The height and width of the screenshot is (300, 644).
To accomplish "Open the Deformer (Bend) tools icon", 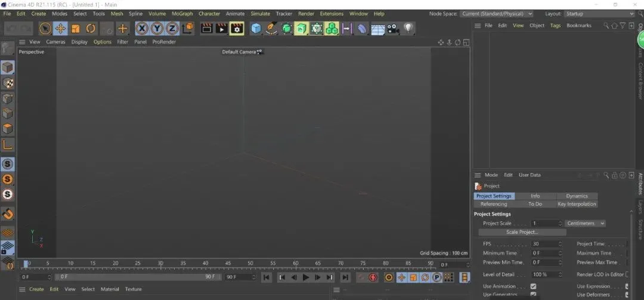I will click(x=362, y=29).
